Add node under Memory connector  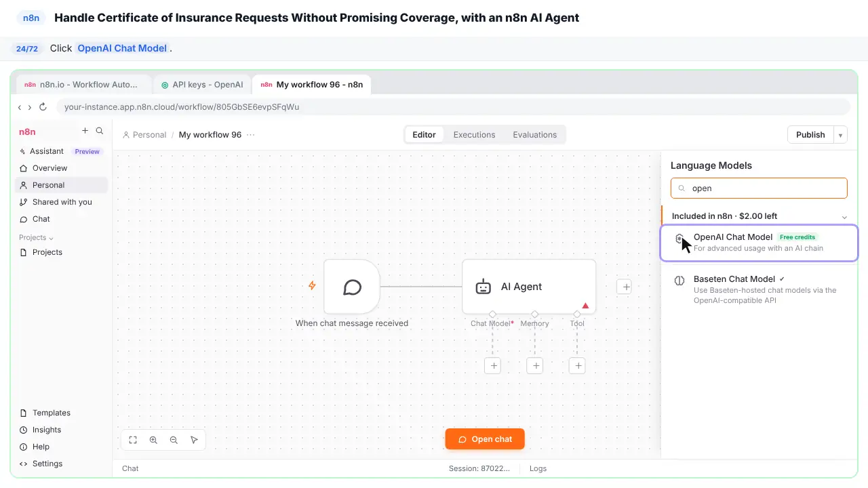point(535,366)
